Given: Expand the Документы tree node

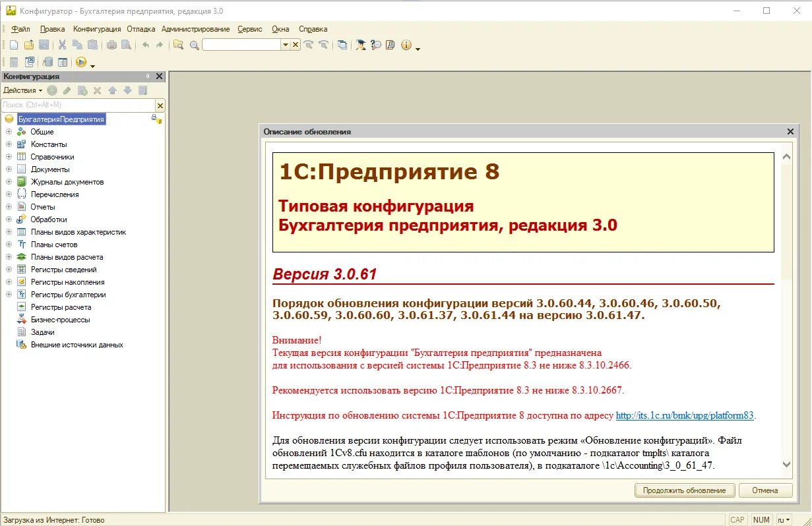Looking at the screenshot, I should click(9, 169).
